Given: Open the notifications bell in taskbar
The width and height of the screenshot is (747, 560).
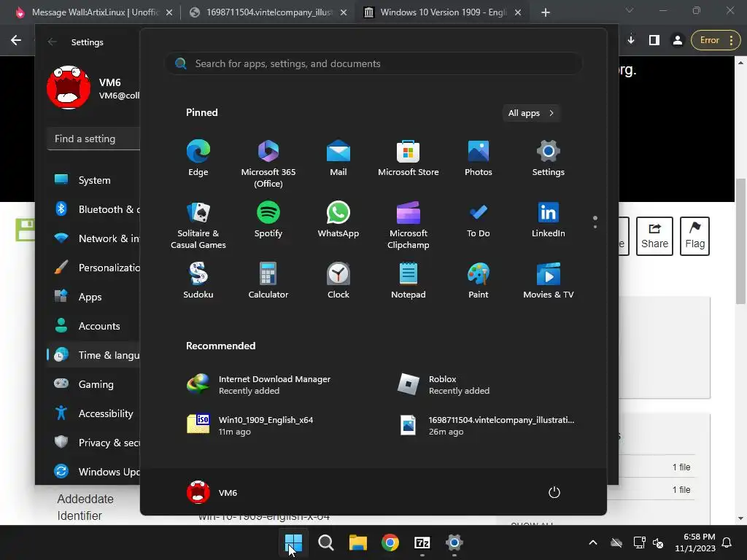Looking at the screenshot, I should [727, 542].
